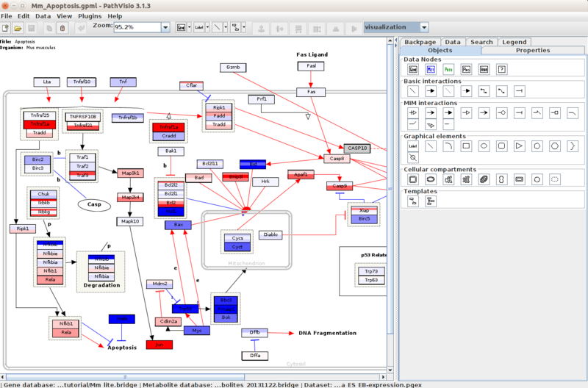
Task: Select the Label graphical element
Action: (x=413, y=146)
